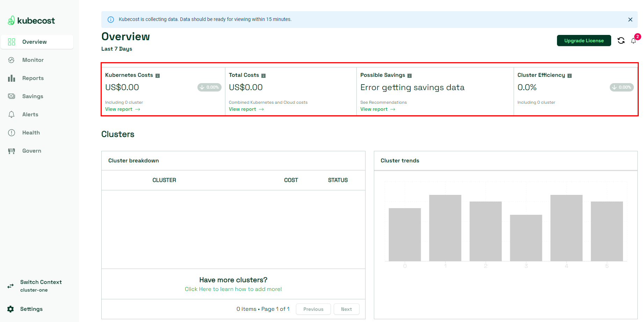View report under Kubernetes Costs
The width and height of the screenshot is (644, 322).
(123, 109)
